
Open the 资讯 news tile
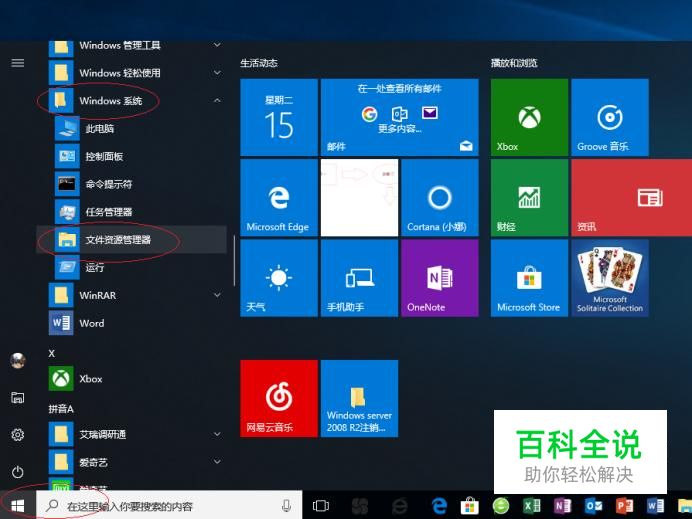[x=632, y=198]
